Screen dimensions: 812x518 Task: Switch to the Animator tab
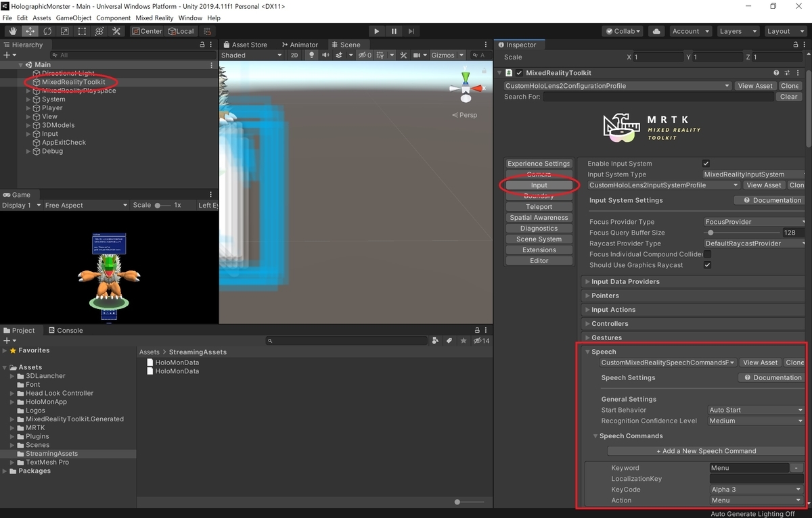point(299,45)
